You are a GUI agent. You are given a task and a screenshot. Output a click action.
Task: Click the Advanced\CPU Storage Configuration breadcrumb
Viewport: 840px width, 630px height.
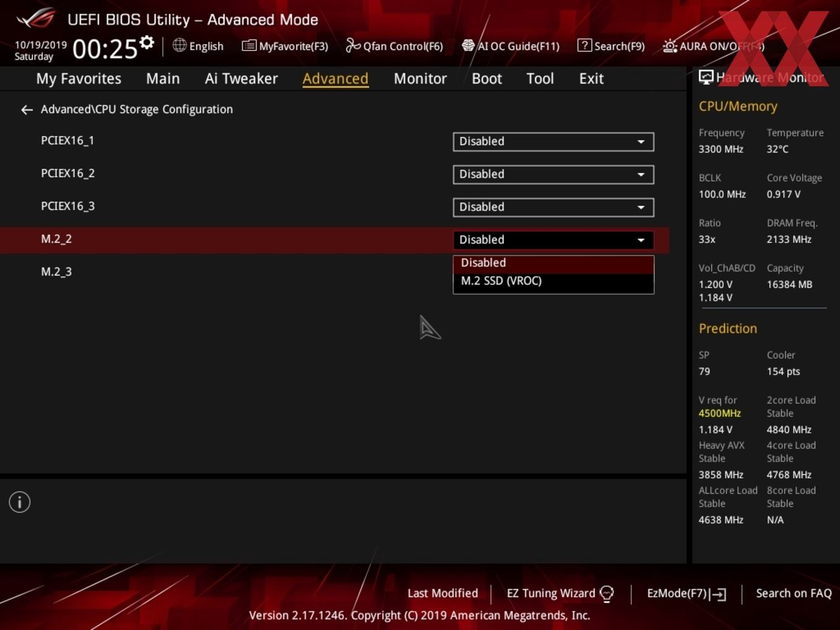(136, 109)
